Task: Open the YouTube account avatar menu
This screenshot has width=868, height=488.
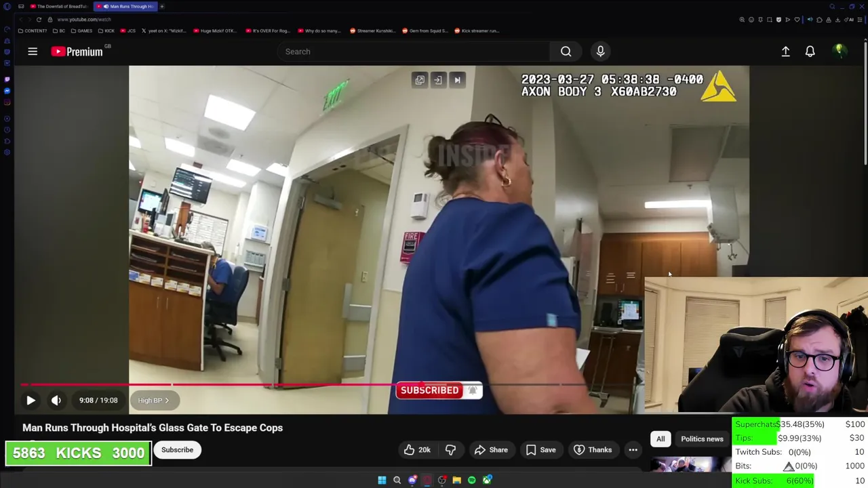Action: coord(840,52)
